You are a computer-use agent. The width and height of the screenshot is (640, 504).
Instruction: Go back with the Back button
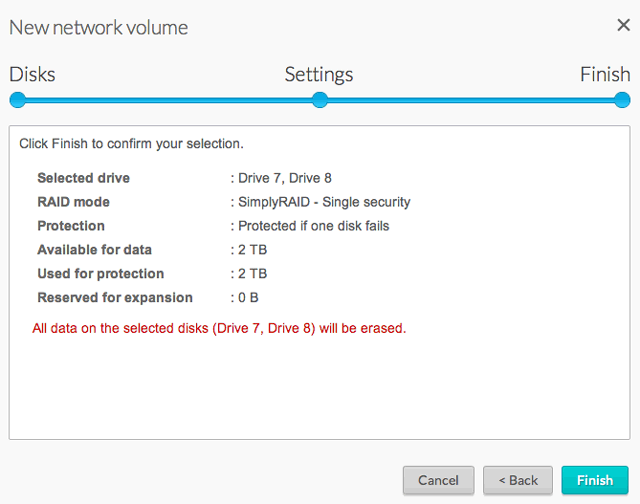518,480
